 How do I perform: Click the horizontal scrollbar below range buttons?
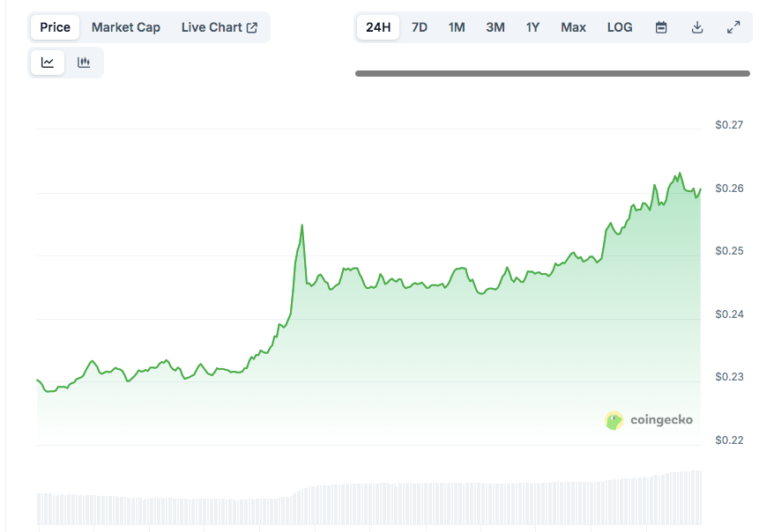click(x=553, y=74)
